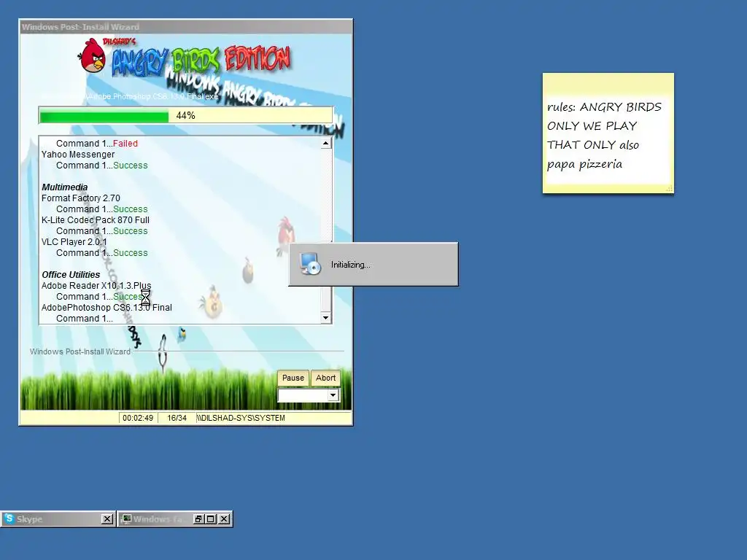The width and height of the screenshot is (747, 560).
Task: Click AdobePhotoshop CS6.13.0 Final entry
Action: (107, 308)
